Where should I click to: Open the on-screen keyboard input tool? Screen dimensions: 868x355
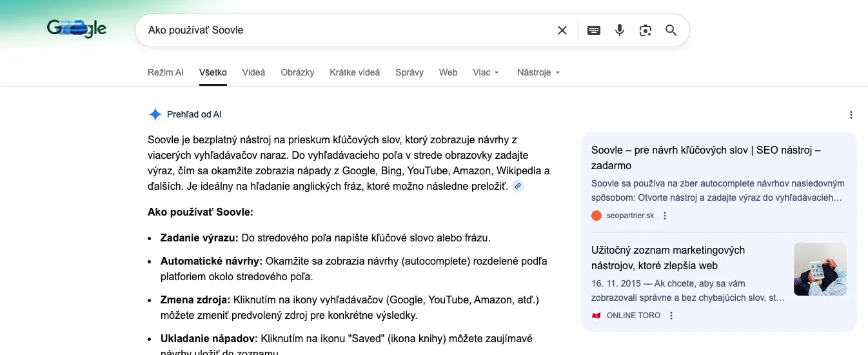[x=594, y=30]
